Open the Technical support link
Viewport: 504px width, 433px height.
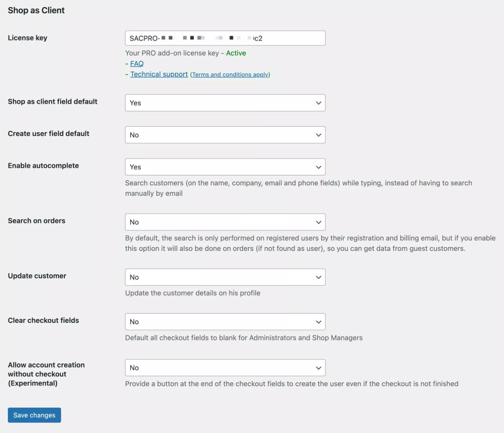(x=159, y=74)
